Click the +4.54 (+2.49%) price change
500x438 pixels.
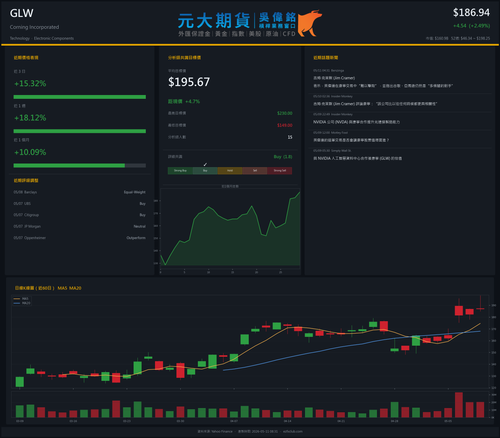tap(471, 26)
